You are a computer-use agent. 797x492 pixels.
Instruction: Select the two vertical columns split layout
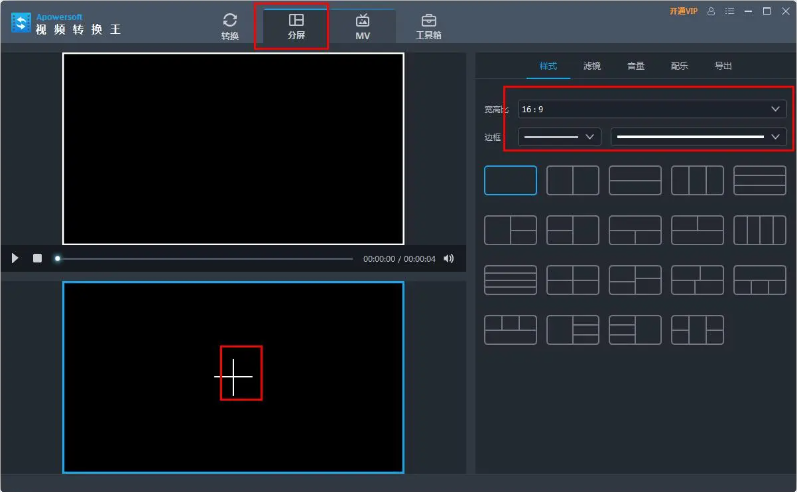point(572,180)
